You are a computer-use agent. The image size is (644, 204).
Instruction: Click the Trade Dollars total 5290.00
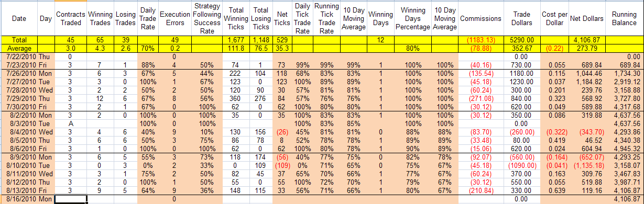523,40
